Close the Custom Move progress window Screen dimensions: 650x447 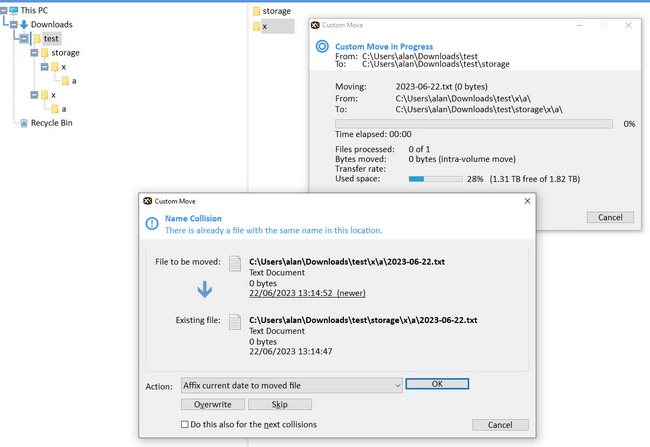click(628, 25)
